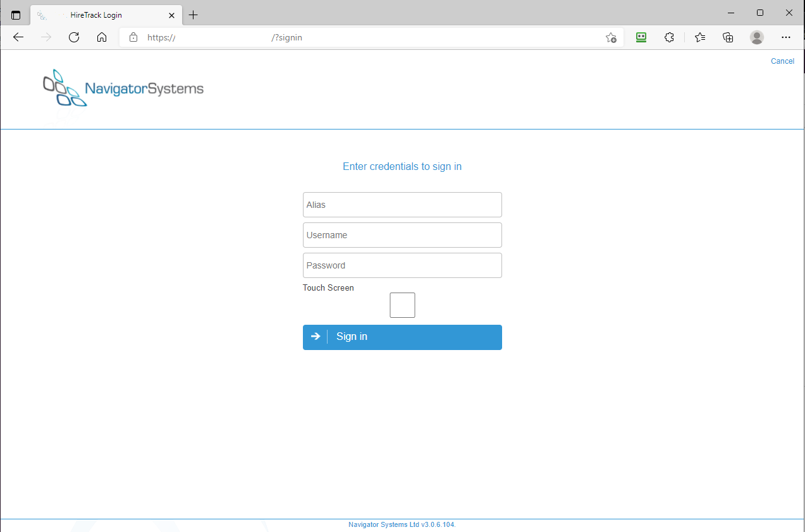Go to the browser Home page icon
This screenshot has height=532, width=805.
[x=102, y=37]
